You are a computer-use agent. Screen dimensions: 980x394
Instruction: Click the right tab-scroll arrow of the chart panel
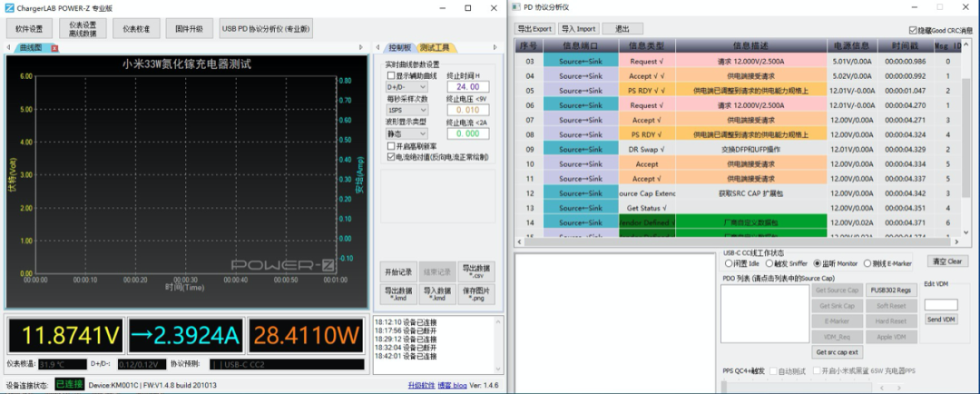[x=360, y=47]
